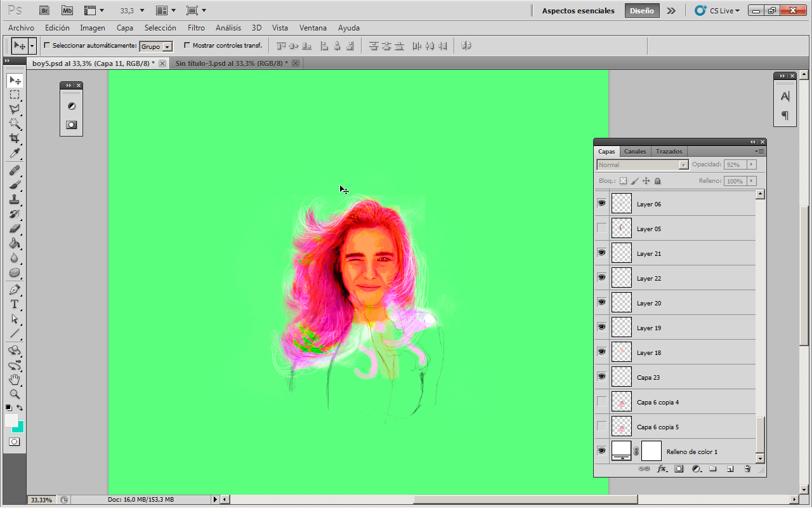Select the Eyedropper tool
812x508 pixels.
pos(15,153)
